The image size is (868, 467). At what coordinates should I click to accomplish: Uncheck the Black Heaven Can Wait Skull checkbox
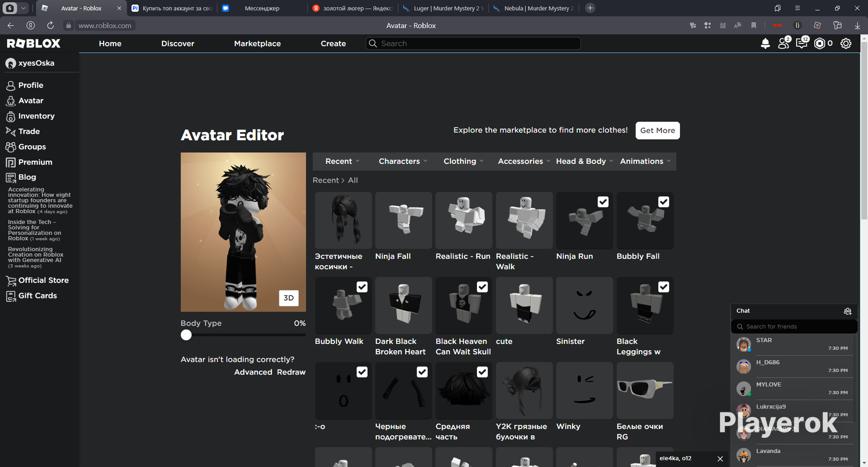482,287
